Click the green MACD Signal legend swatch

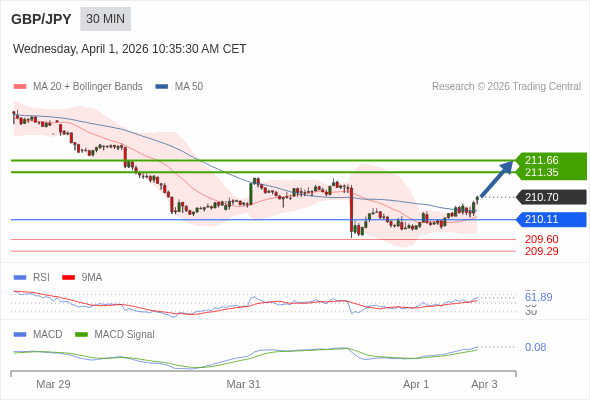point(81,335)
